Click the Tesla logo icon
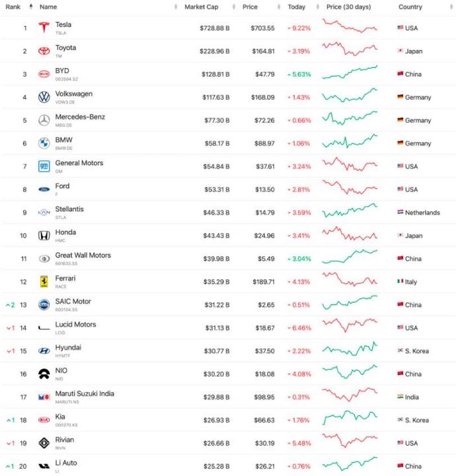The image size is (456, 476). click(x=44, y=28)
